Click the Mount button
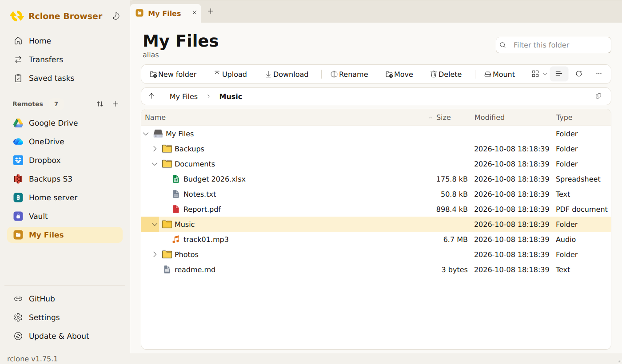The height and width of the screenshot is (364, 622). pos(499,74)
